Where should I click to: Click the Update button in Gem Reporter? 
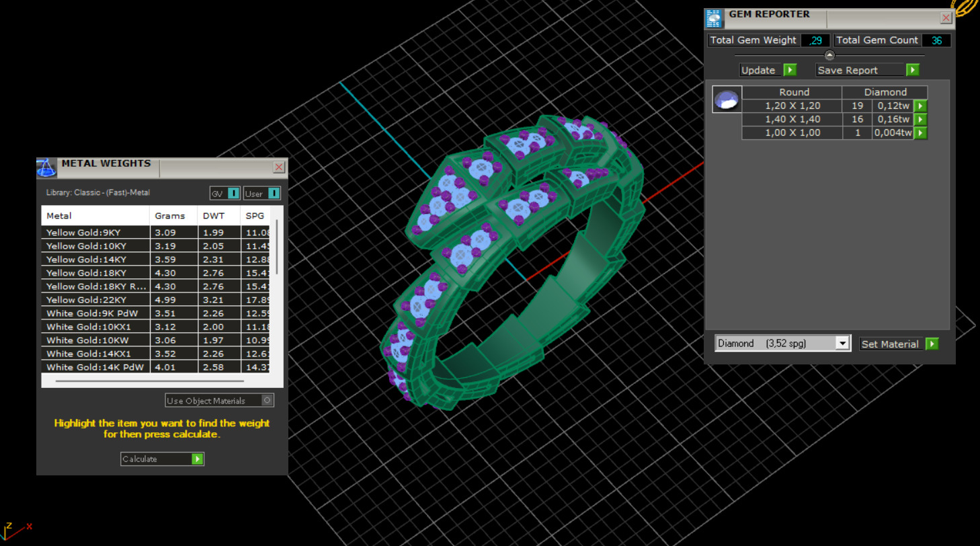click(768, 70)
